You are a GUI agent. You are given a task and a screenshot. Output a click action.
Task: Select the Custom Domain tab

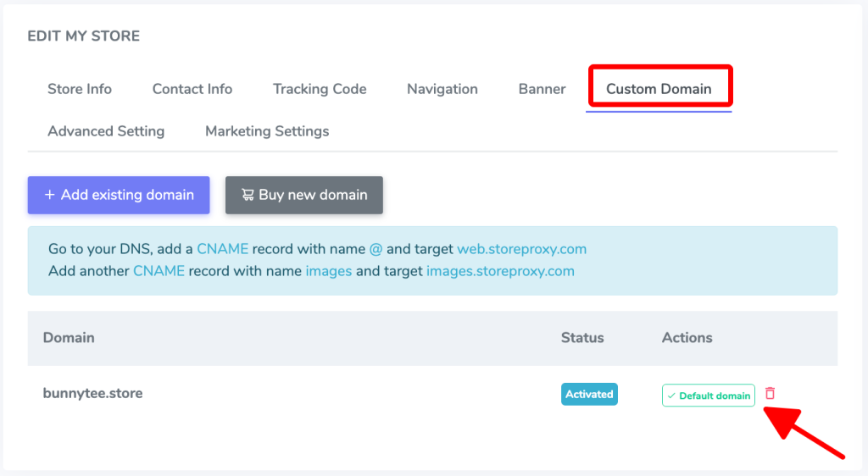click(659, 89)
